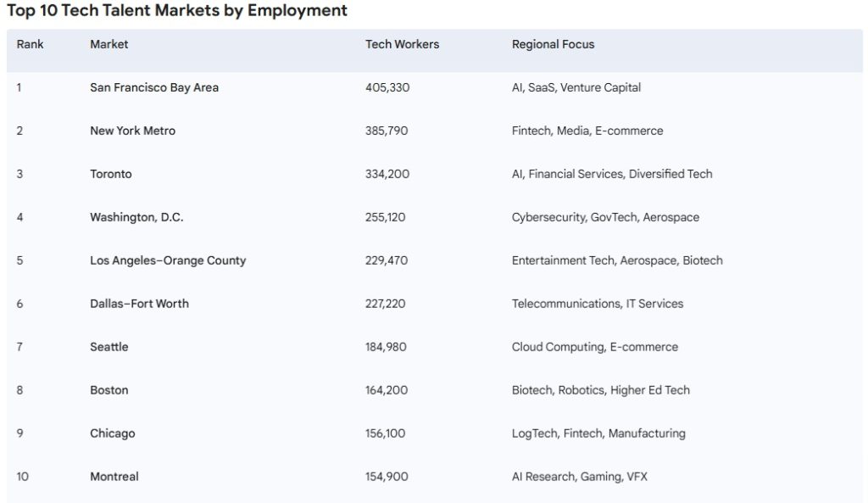Click 'AI, SaaS, Venture Capital' regional focus
868x503 pixels.
pos(576,87)
